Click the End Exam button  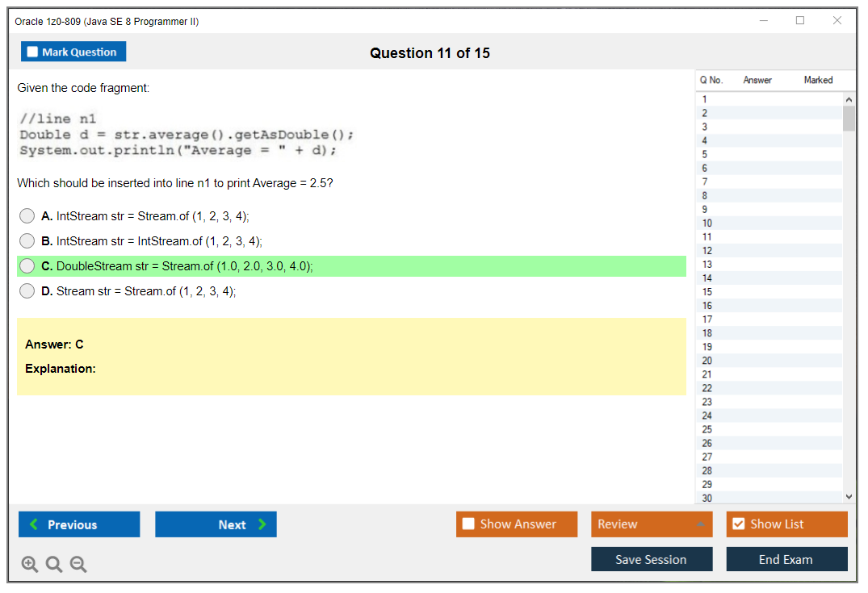(786, 559)
